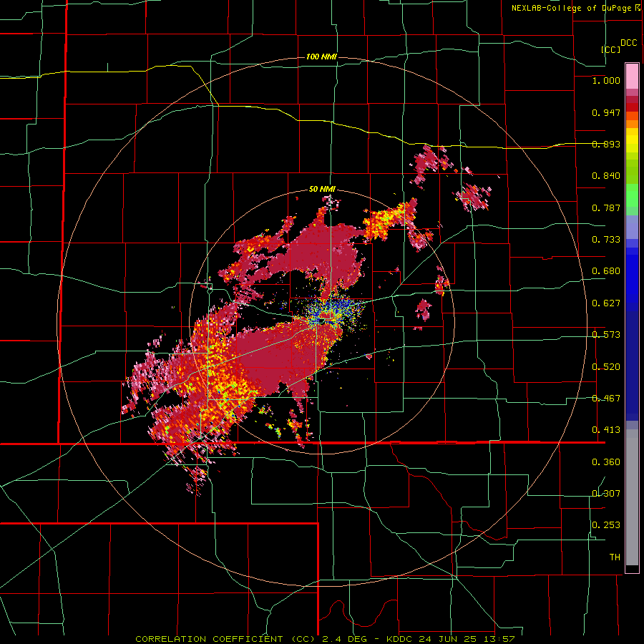Image resolution: width=644 pixels, height=644 pixels.
Task: Click the gray lower segment of the color bar
Action: point(632,497)
